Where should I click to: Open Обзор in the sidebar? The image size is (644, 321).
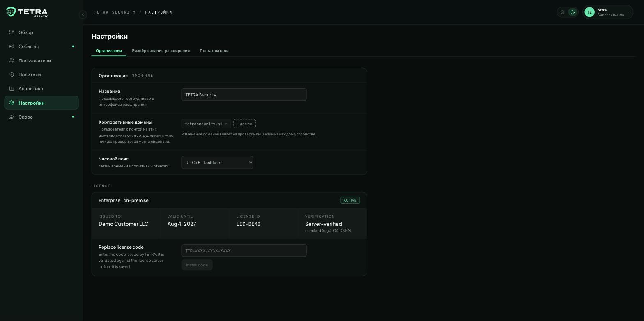click(41, 32)
